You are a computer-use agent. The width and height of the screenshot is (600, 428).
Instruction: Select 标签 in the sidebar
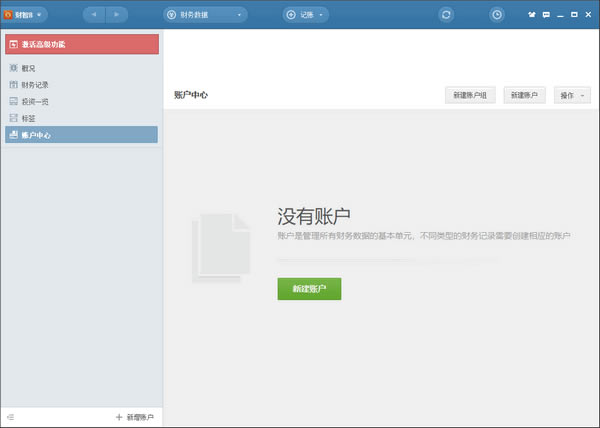click(28, 118)
